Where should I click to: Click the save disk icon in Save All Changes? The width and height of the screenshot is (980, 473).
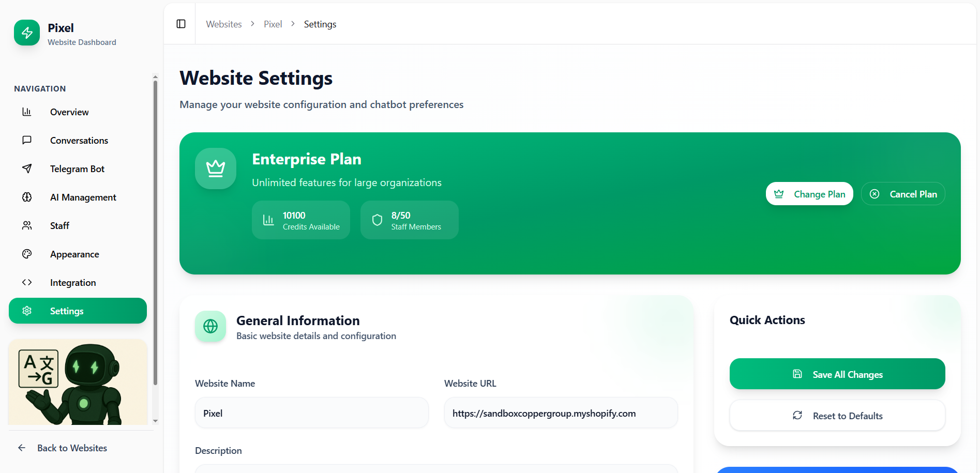tap(797, 374)
